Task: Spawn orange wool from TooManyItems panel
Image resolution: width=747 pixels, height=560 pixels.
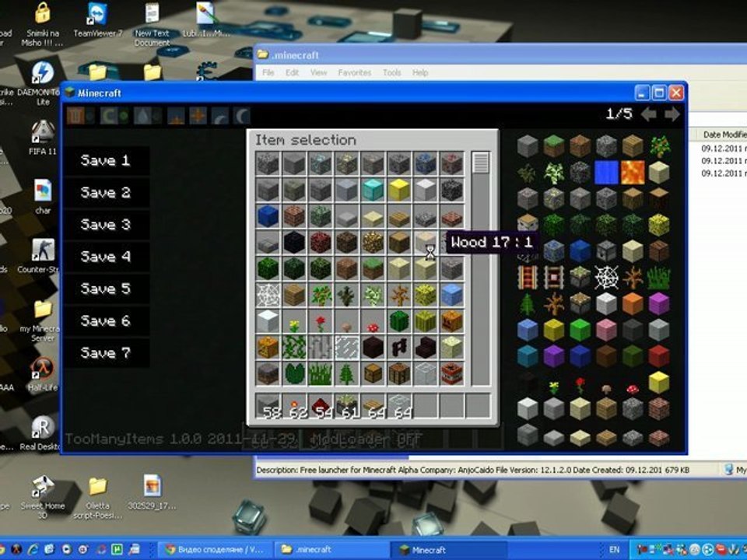Action: click(x=632, y=303)
